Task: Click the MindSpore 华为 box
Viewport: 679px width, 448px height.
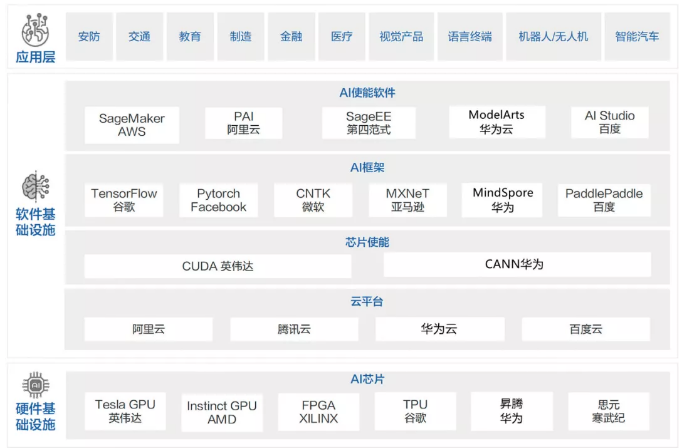Action: (502, 200)
